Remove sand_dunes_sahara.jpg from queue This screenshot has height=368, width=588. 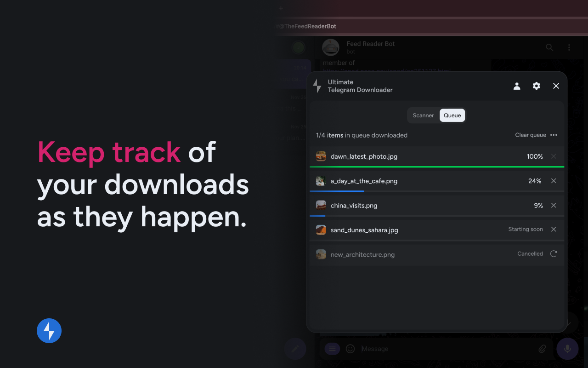(x=554, y=229)
